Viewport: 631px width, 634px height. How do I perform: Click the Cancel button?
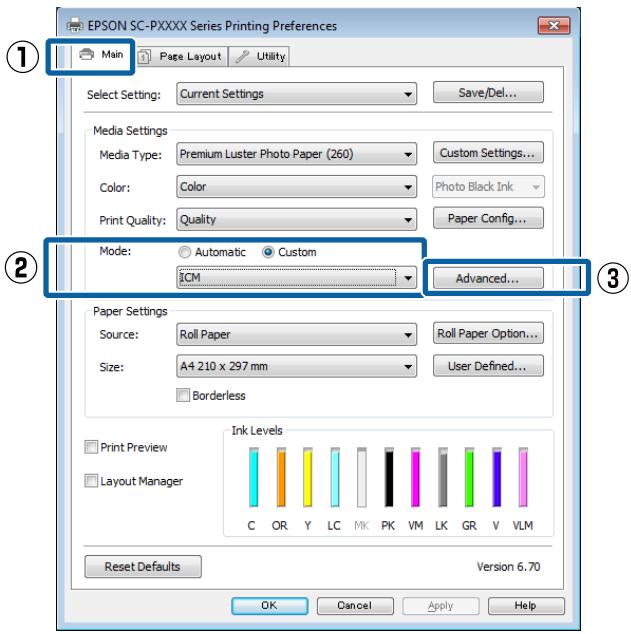point(355,605)
